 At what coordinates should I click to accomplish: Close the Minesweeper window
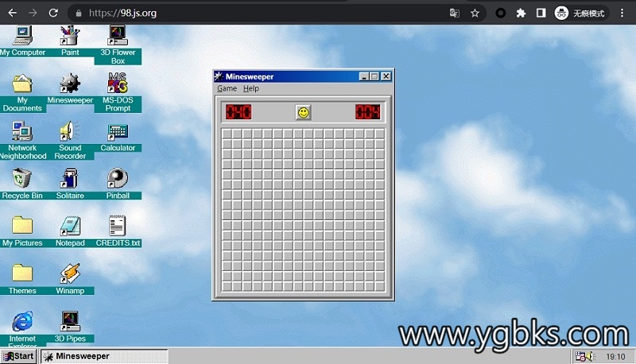tap(386, 76)
